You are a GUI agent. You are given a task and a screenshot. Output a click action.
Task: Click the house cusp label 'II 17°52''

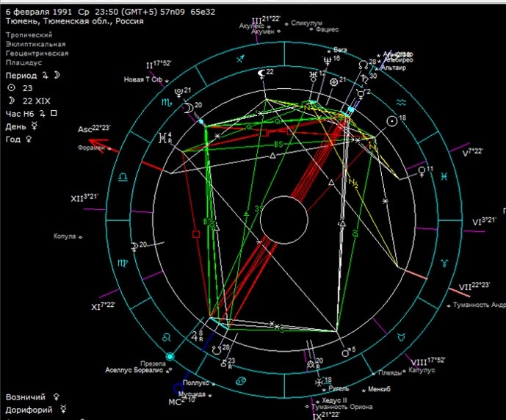pyautogui.click(x=159, y=65)
